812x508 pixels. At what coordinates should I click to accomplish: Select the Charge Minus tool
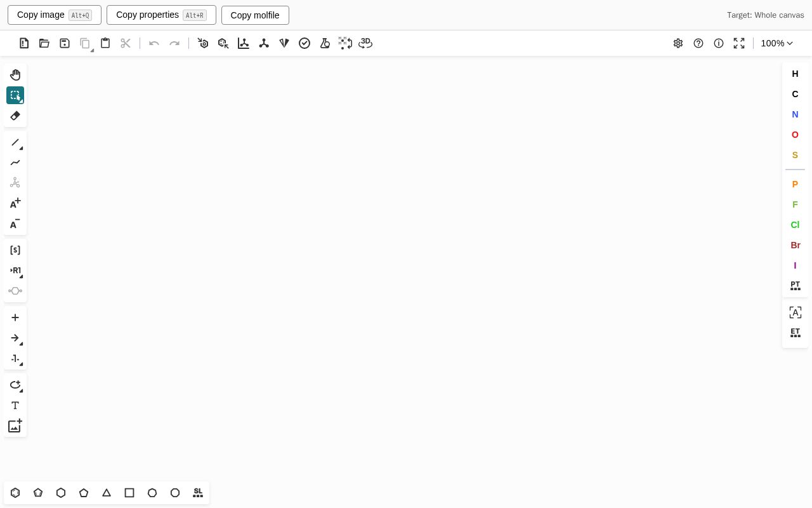tap(15, 224)
